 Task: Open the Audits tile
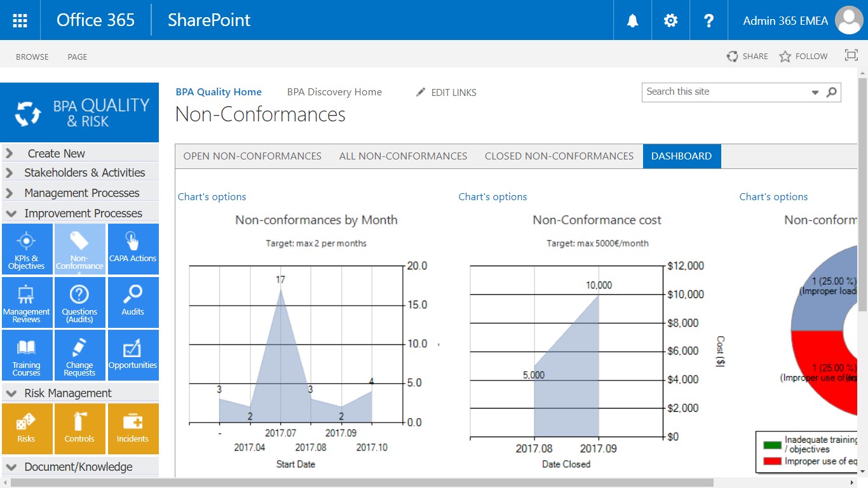(x=133, y=302)
